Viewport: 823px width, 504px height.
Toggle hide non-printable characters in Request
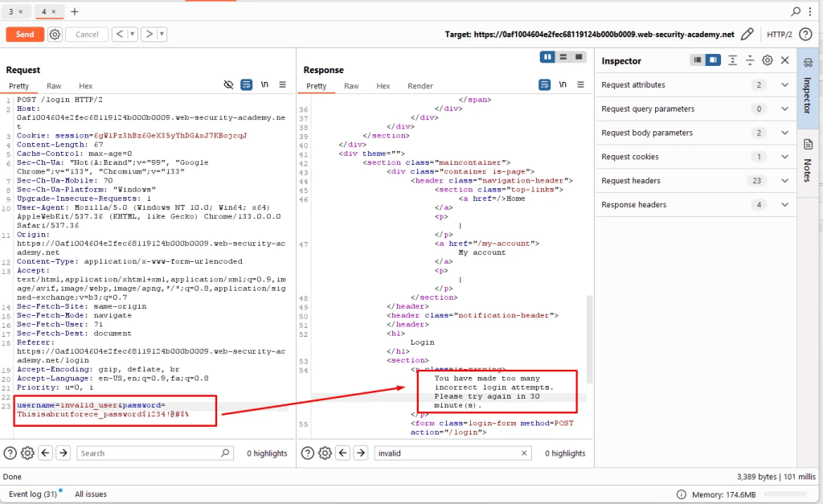click(x=229, y=85)
